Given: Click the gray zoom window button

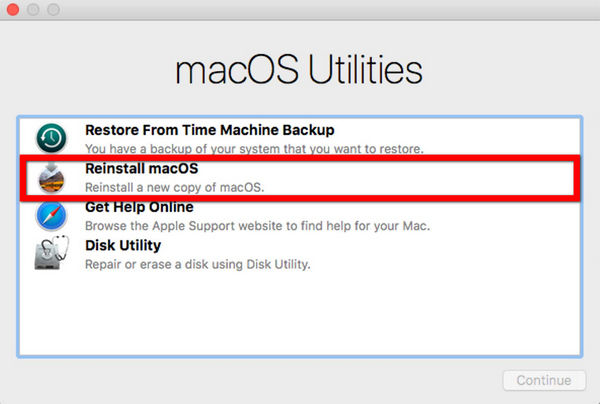Looking at the screenshot, I should pos(50,11).
